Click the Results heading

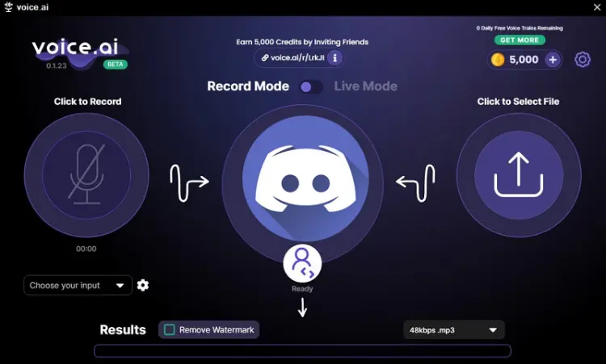coord(123,330)
